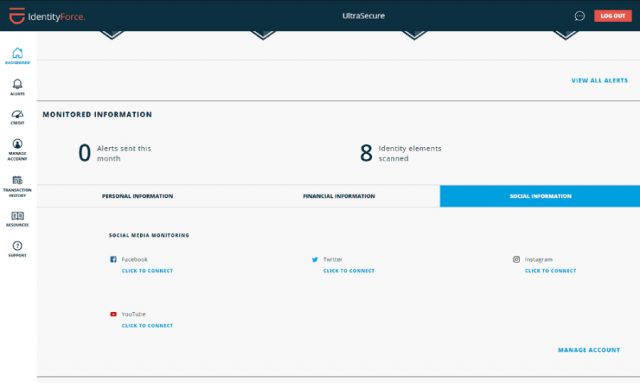Click to connect Twitter account
640x383 pixels.
tap(349, 271)
